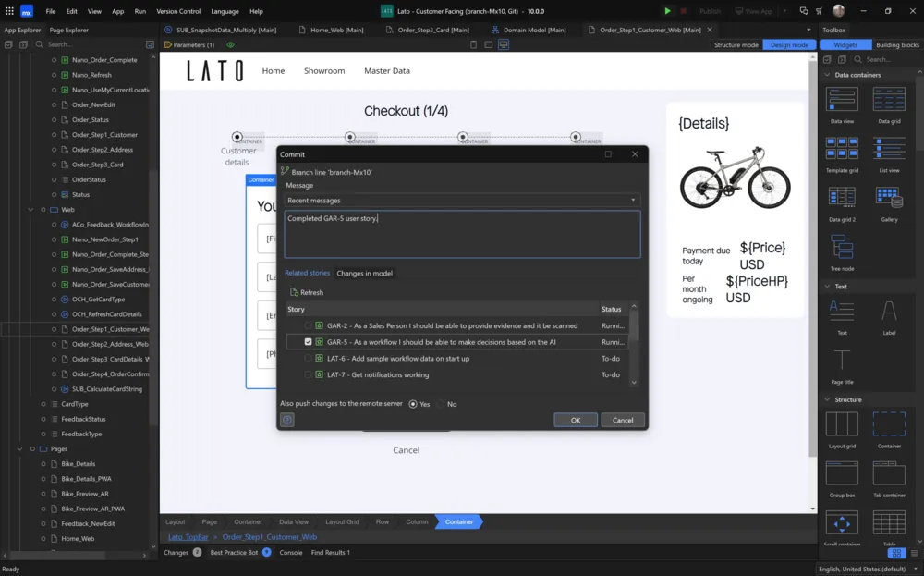Open the Recent messages dropdown
The width and height of the screenshot is (924, 576).
tap(463, 201)
